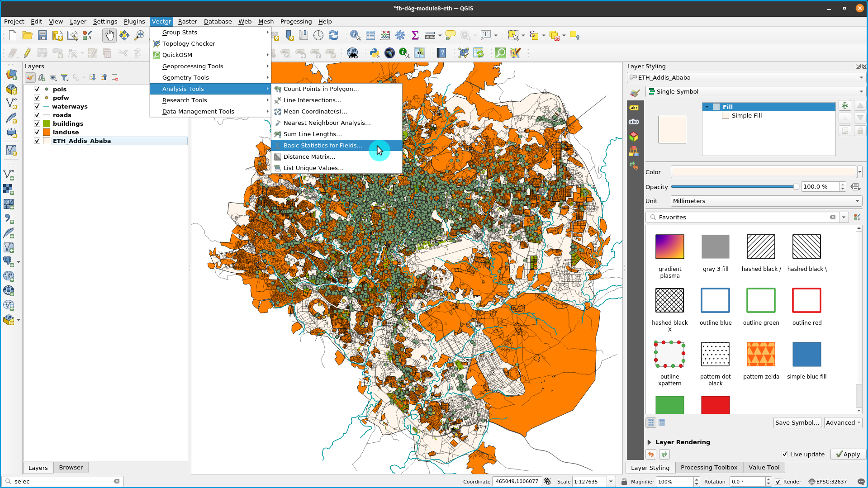
Task: Open the Temporal Controller clock icon
Action: point(318,35)
